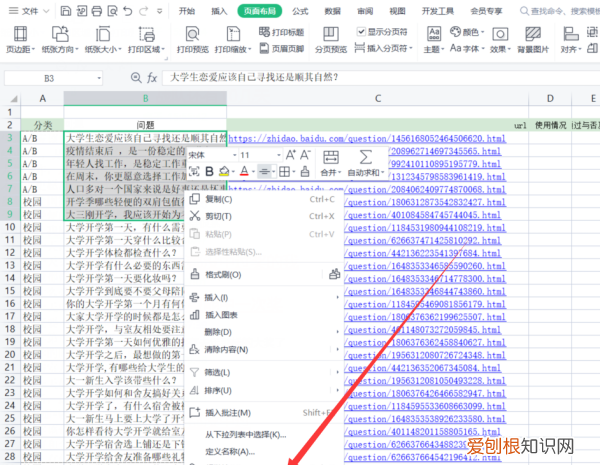Choose 清除内容(N) in context menu
The image size is (600, 465).
(264, 349)
